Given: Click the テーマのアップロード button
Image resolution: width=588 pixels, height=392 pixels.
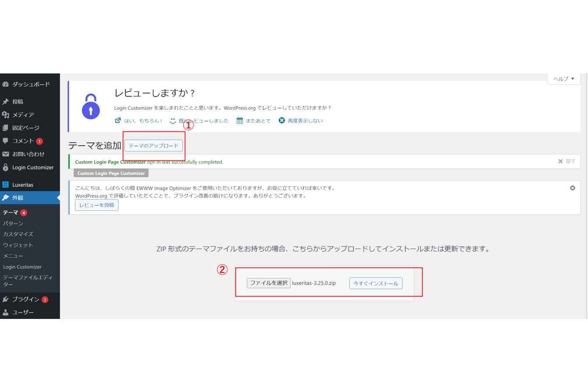Looking at the screenshot, I should (154, 146).
